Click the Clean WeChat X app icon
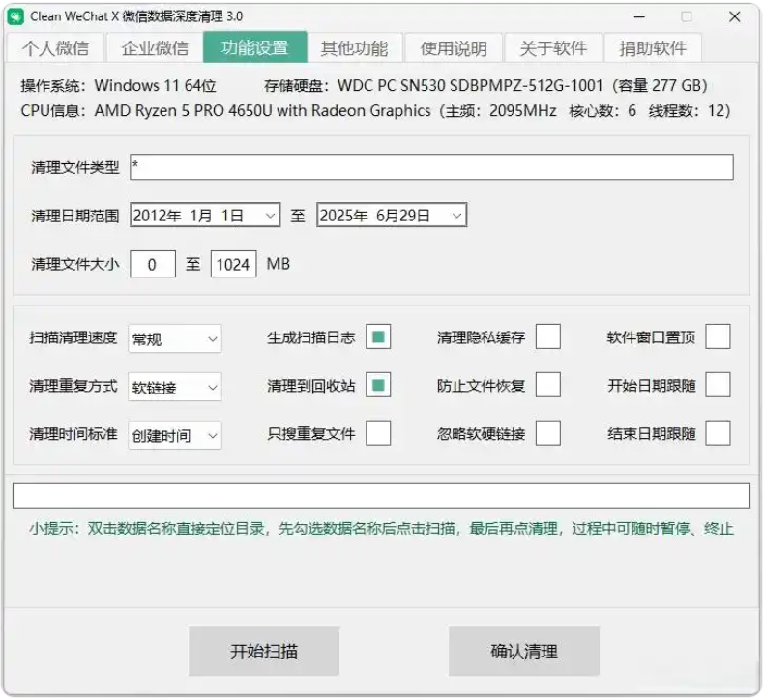 click(16, 16)
